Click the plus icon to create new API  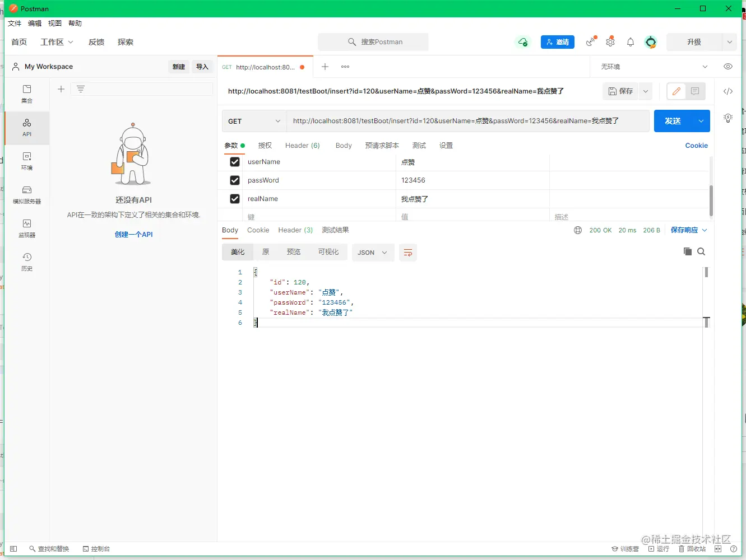61,89
